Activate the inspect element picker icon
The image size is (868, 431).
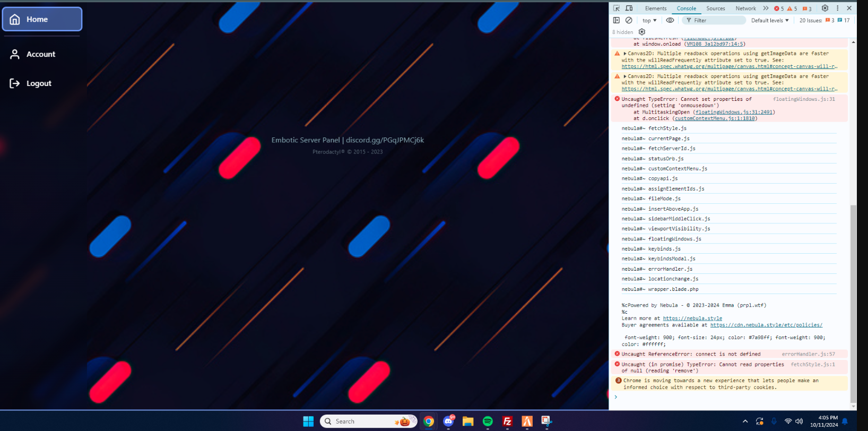(x=616, y=8)
